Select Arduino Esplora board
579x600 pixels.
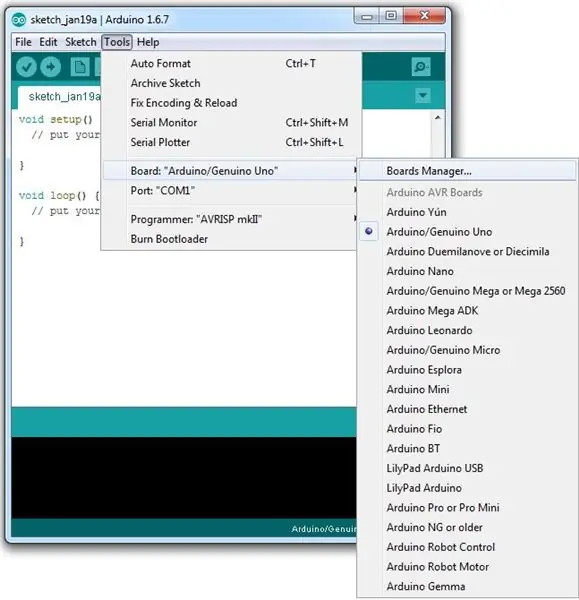pos(467,370)
